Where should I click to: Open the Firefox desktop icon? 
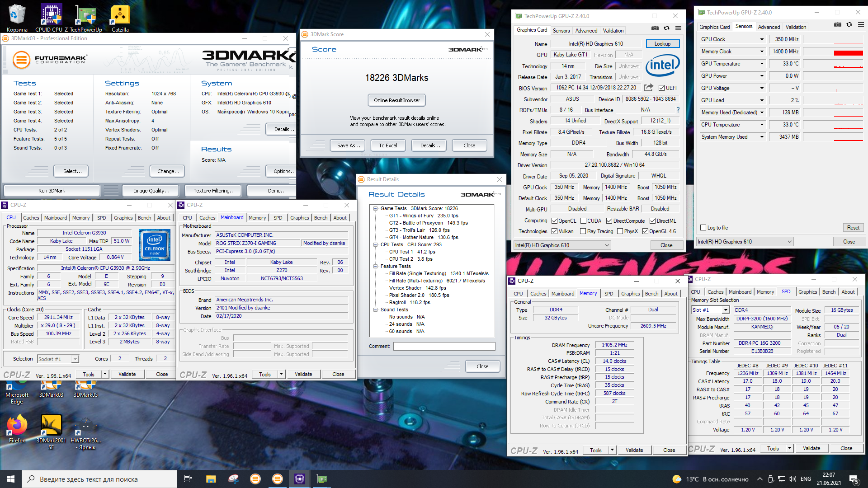tap(17, 429)
